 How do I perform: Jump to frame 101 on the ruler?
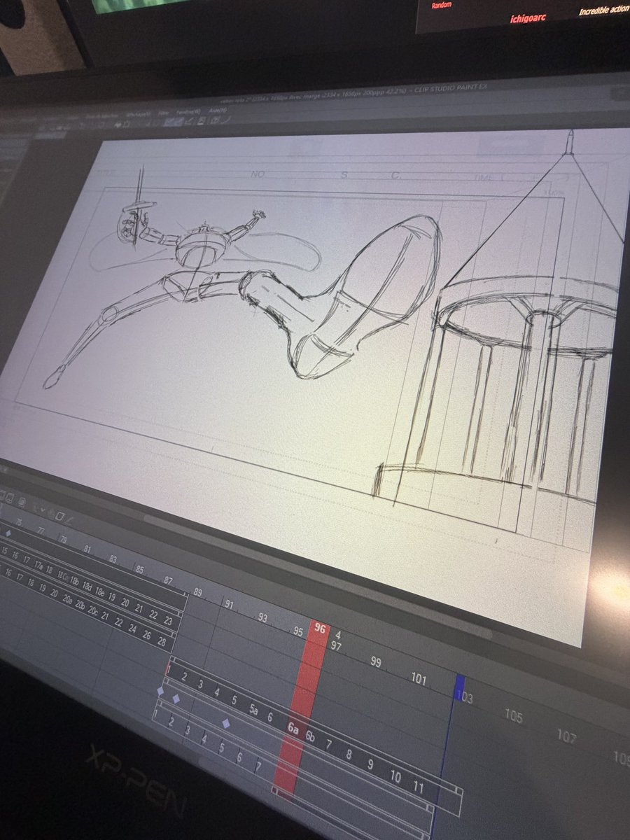[x=419, y=678]
